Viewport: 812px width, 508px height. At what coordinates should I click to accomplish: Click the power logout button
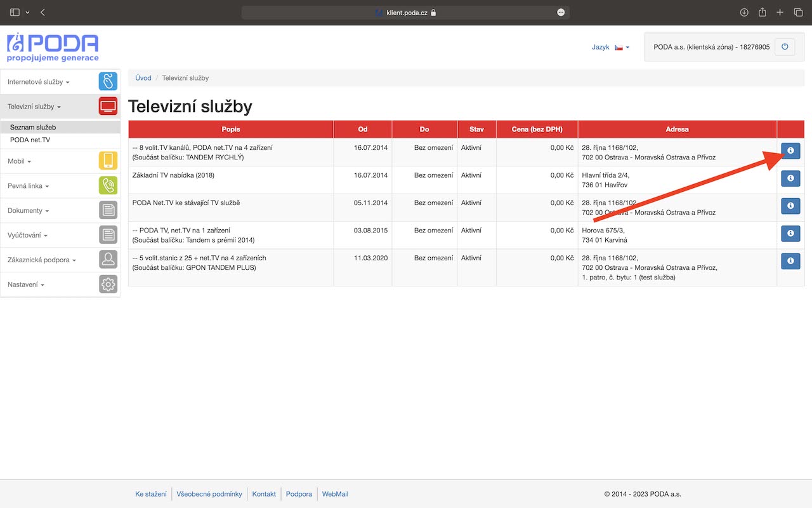point(785,47)
